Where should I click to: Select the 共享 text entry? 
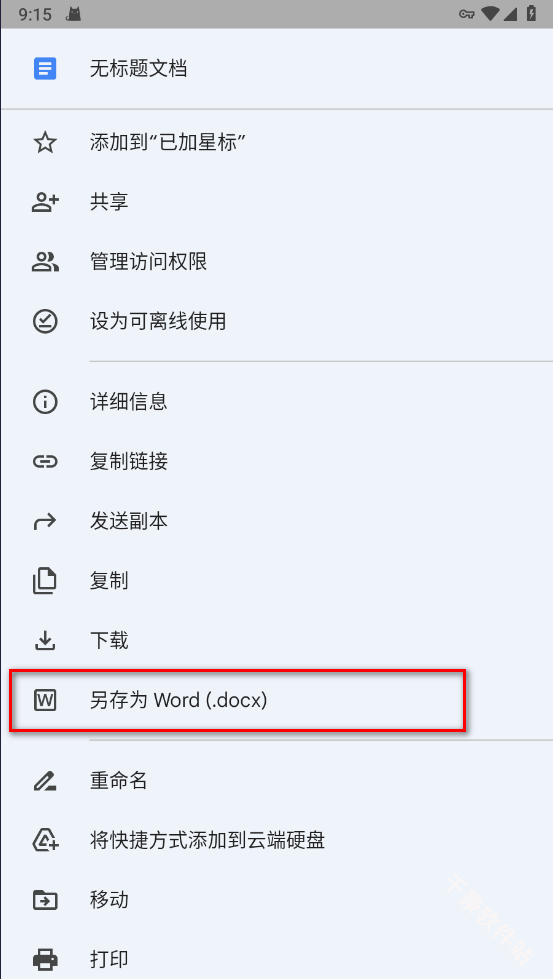tap(109, 202)
